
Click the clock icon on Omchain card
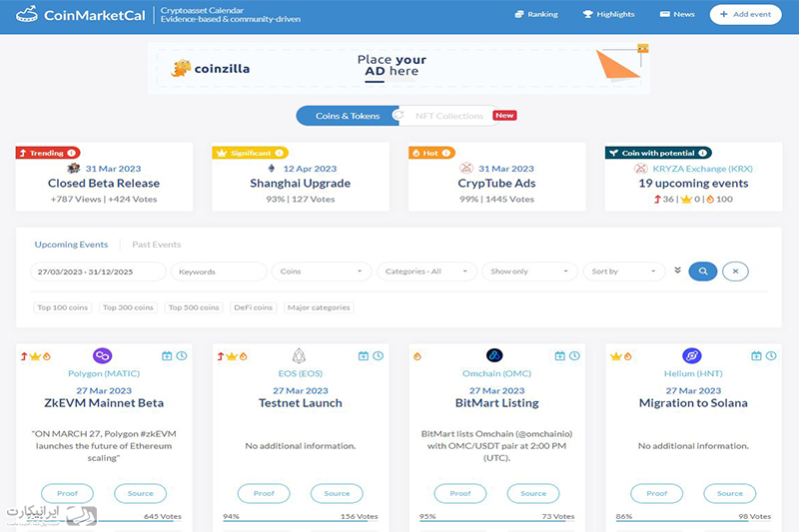click(x=574, y=356)
